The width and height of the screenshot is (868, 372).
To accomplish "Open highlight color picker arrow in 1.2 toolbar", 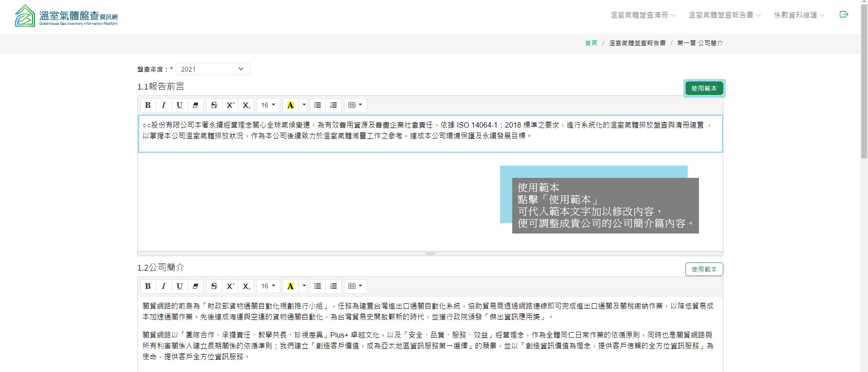I will [x=304, y=286].
